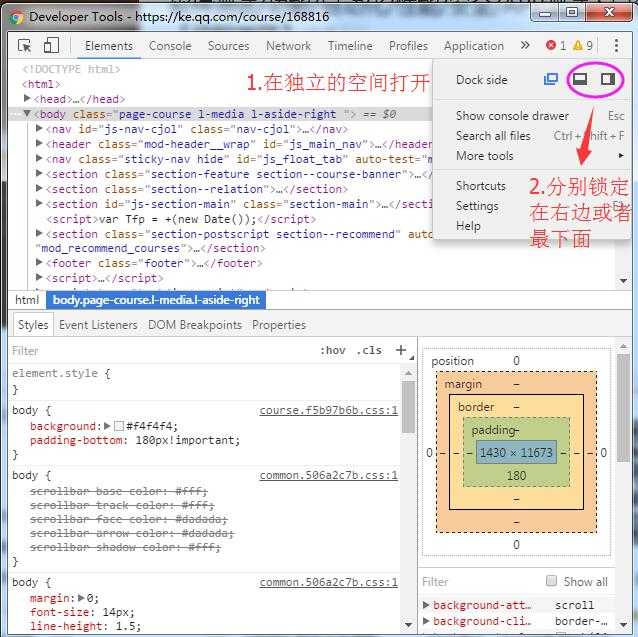Expand the head element node
The width and height of the screenshot is (638, 637).
click(x=27, y=98)
